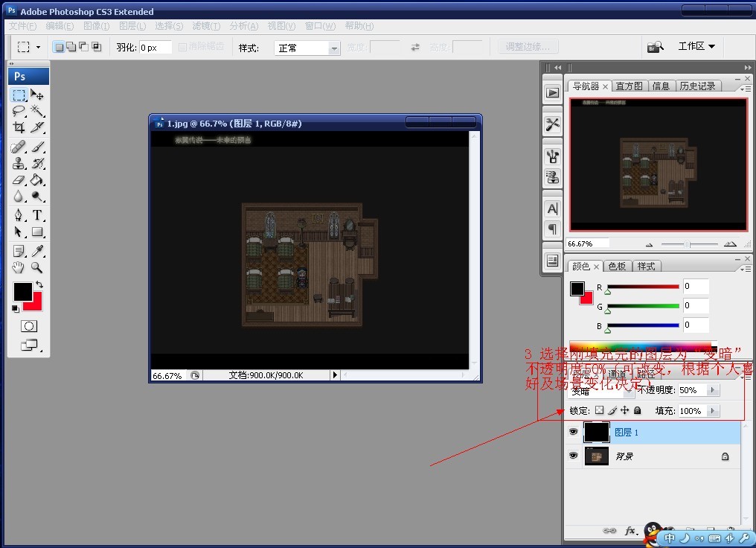Open the 填充 fill slider arrow
The height and width of the screenshot is (548, 756).
click(x=713, y=410)
